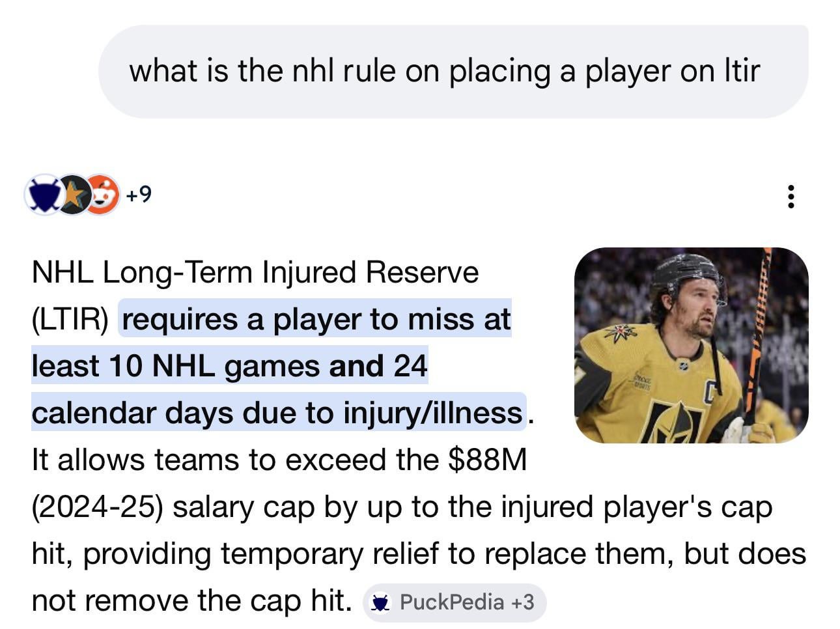The height and width of the screenshot is (629, 840).
Task: Expand the +3 citation sources
Action: point(523,602)
